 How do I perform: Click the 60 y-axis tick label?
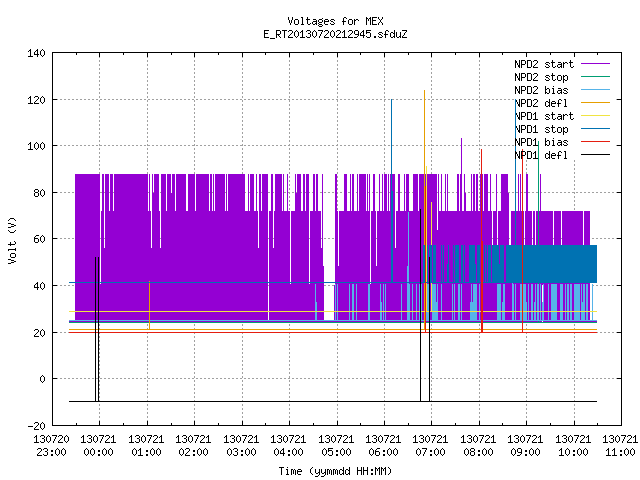click(x=39, y=239)
